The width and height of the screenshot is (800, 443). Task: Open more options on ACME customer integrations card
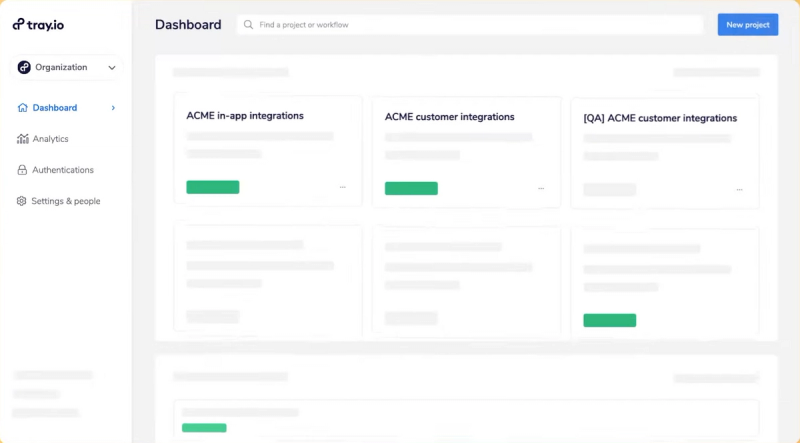[x=541, y=188]
